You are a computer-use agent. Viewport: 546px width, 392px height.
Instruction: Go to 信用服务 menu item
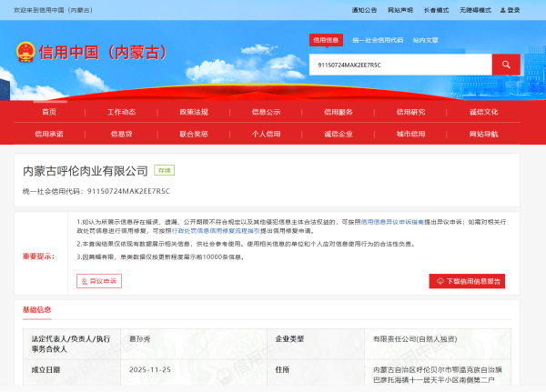click(x=339, y=112)
